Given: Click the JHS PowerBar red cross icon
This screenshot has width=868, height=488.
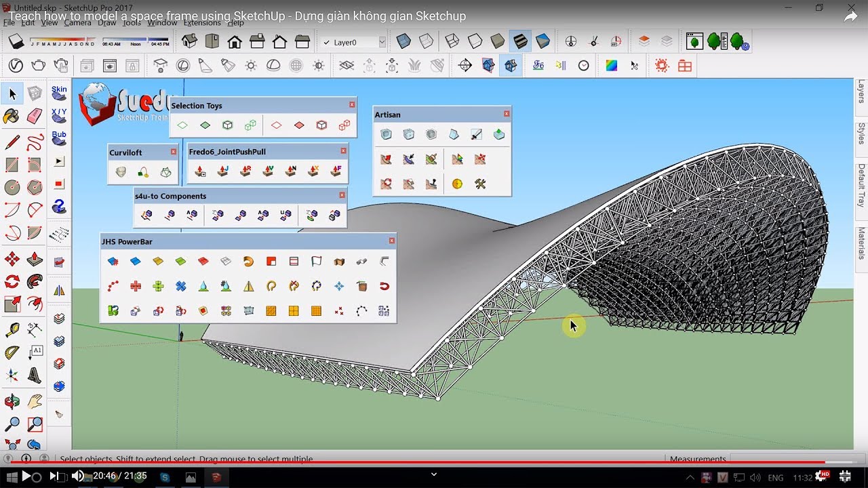Looking at the screenshot, I should coord(136,286).
